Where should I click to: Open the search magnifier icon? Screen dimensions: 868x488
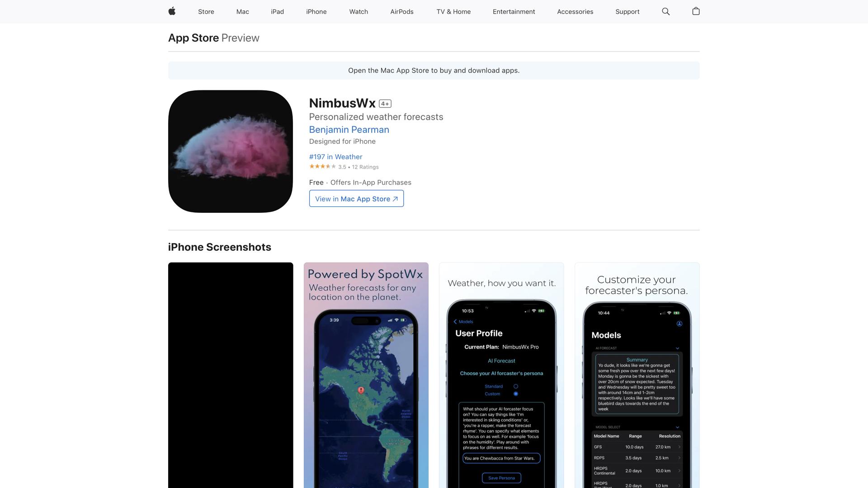[665, 11]
